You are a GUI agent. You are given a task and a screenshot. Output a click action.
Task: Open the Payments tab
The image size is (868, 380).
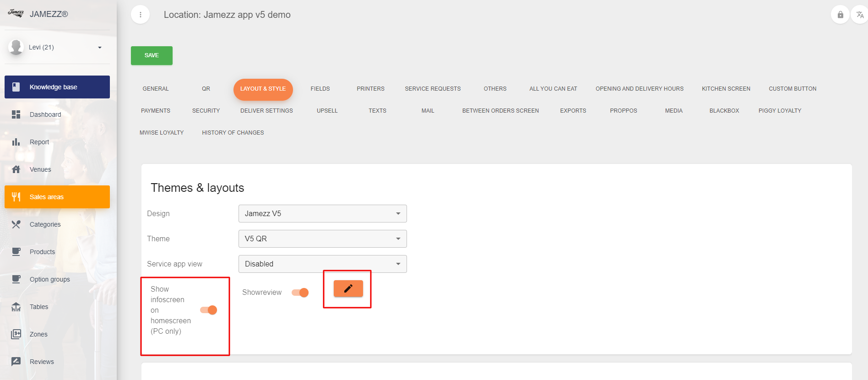pos(156,111)
